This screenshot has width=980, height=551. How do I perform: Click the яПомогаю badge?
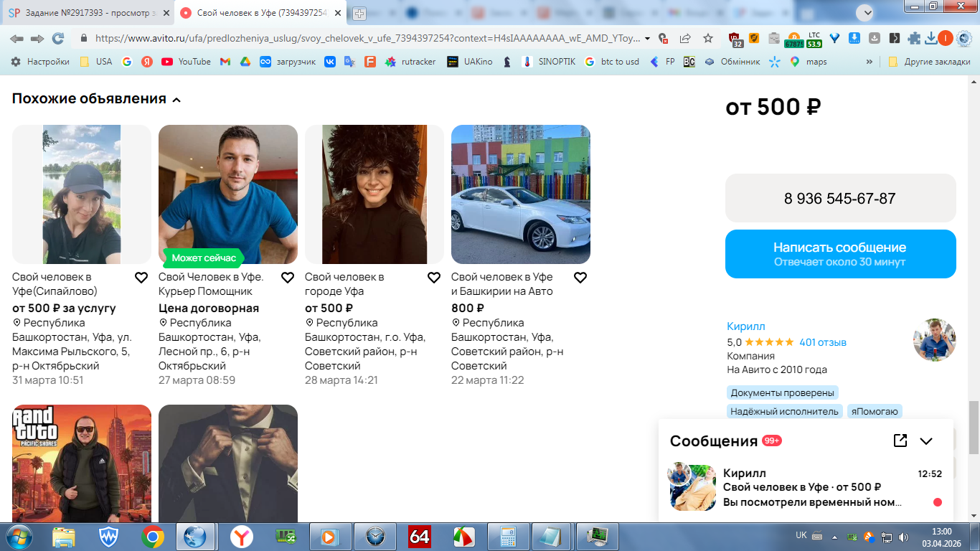pyautogui.click(x=874, y=411)
